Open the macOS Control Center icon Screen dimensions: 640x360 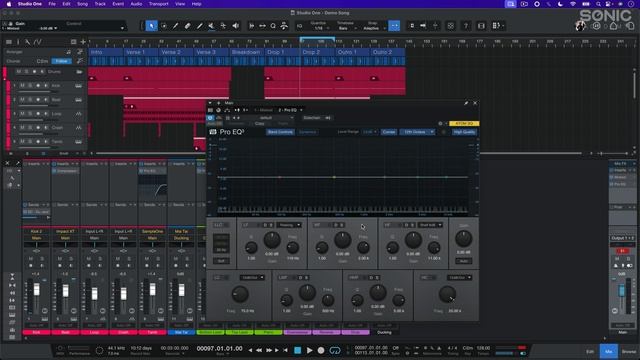pos(609,4)
